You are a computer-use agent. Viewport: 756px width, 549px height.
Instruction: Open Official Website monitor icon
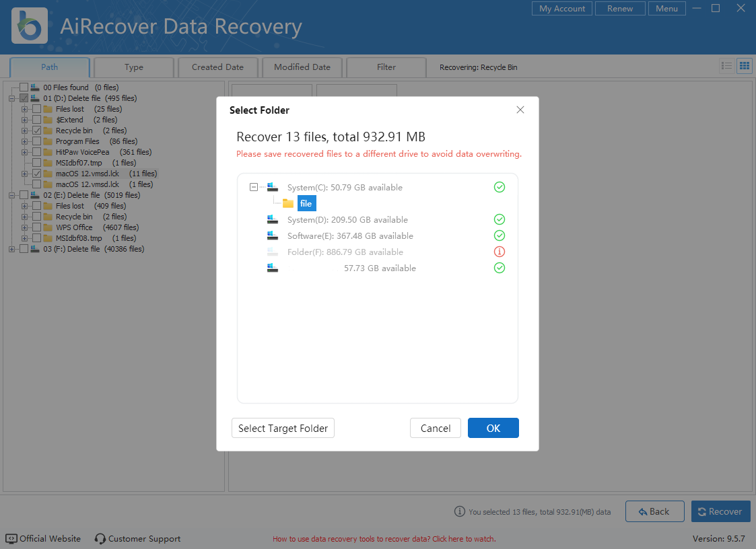(11, 539)
